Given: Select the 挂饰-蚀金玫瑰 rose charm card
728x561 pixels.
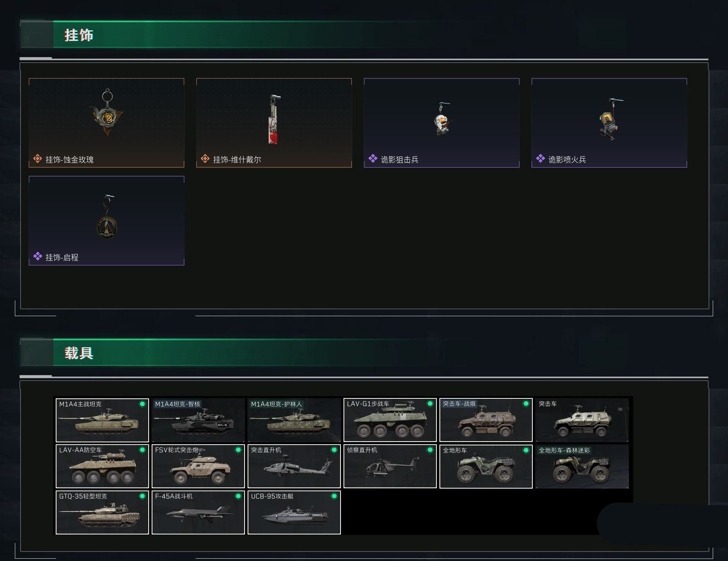Looking at the screenshot, I should [107, 123].
